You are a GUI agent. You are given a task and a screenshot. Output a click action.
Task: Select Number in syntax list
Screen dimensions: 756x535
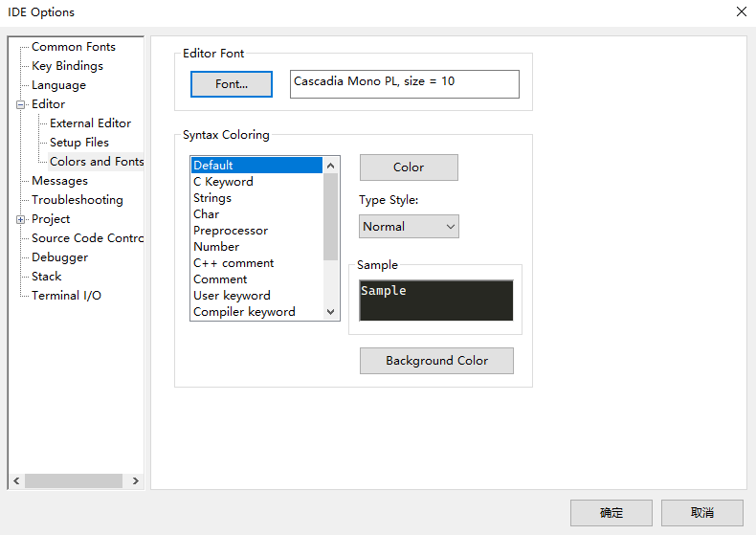(x=257, y=247)
